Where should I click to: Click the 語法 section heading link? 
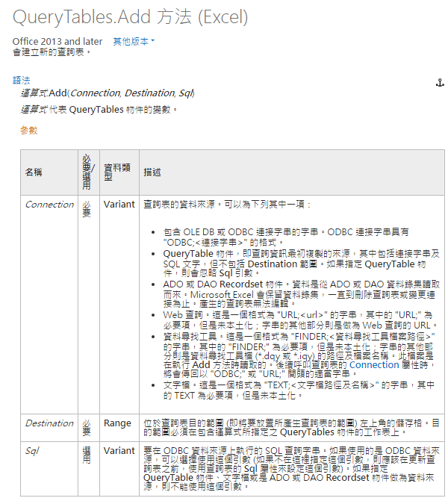pyautogui.click(x=22, y=80)
